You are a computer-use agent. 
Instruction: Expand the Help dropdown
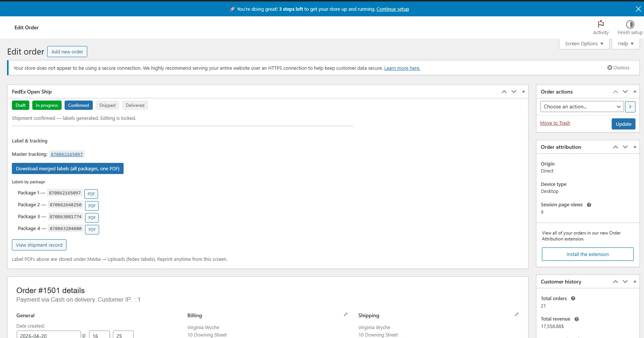coord(625,44)
